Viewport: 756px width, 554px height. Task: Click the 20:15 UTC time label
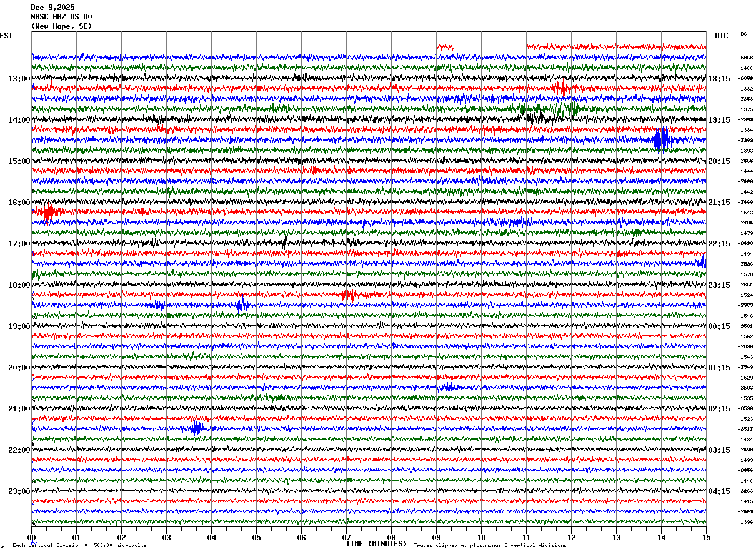(719, 161)
